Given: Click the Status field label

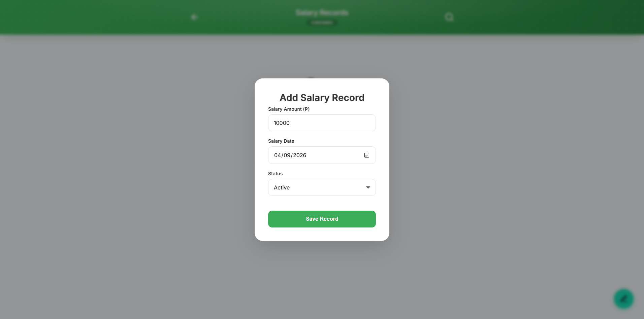Looking at the screenshot, I should (275, 174).
